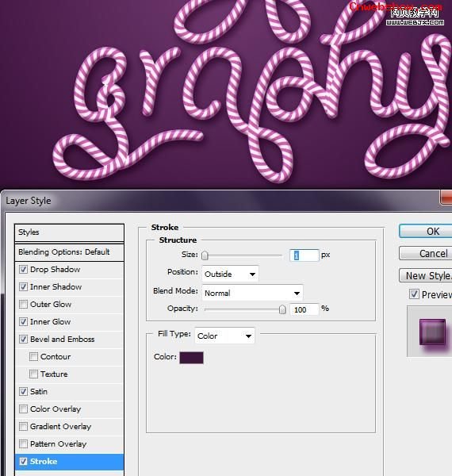Enable the Outer Glow checkbox

[23, 304]
